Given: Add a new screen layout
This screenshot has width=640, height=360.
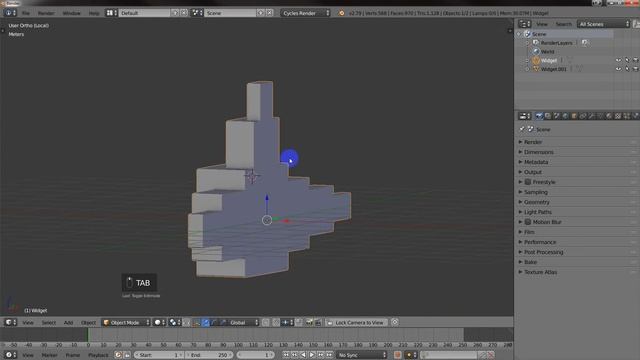Looking at the screenshot, I should pos(176,13).
